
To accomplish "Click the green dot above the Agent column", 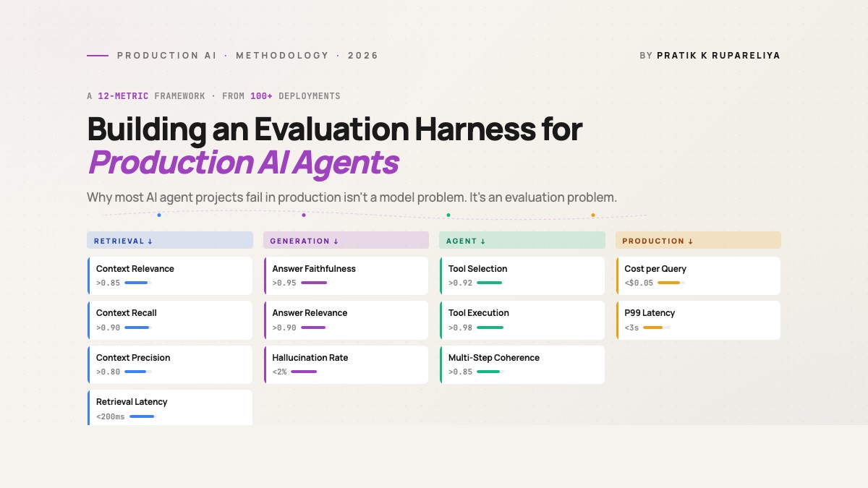I will 448,215.
